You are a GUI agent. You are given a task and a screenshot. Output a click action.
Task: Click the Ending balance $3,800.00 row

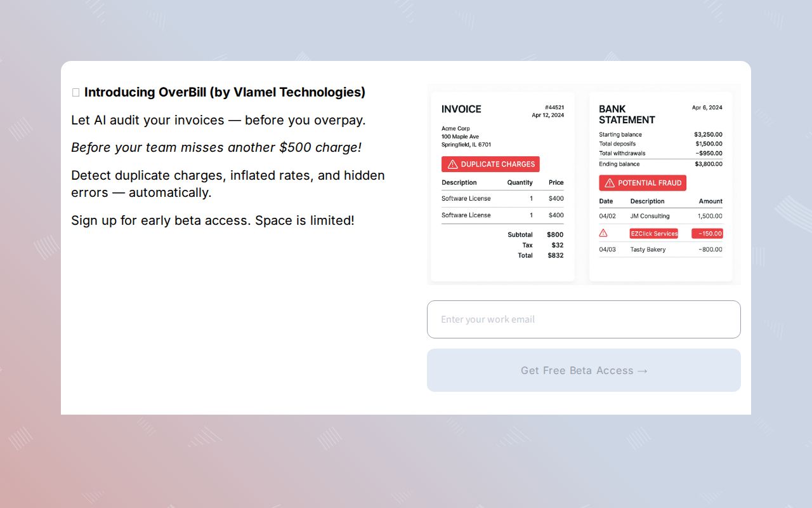(660, 164)
